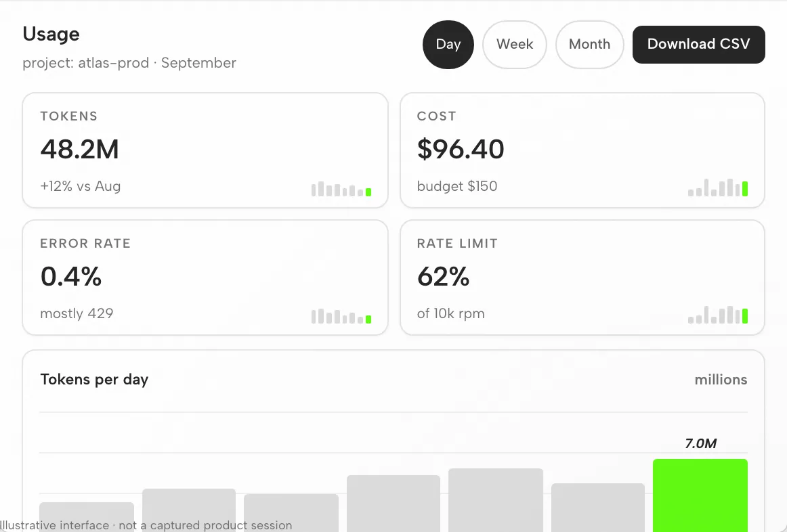Image resolution: width=787 pixels, height=532 pixels.
Task: Click the Tokens card sparkline chart
Action: click(341, 189)
